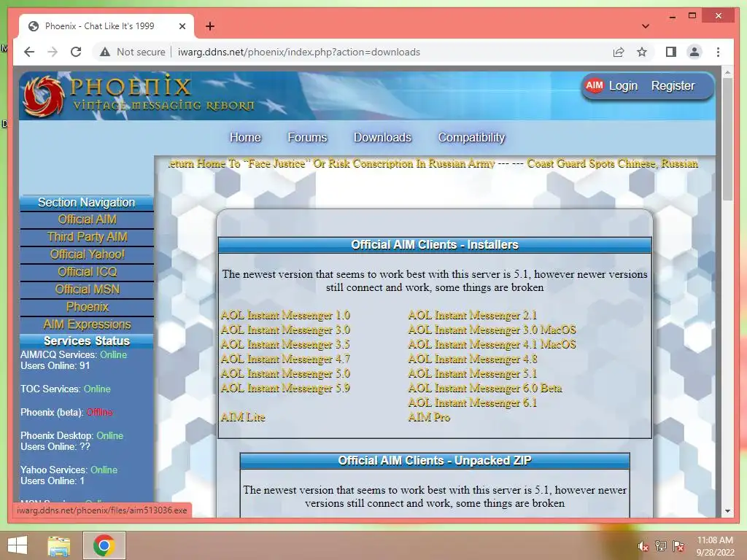Image resolution: width=747 pixels, height=560 pixels.
Task: Click the Phoenix flame logo
Action: tap(43, 96)
